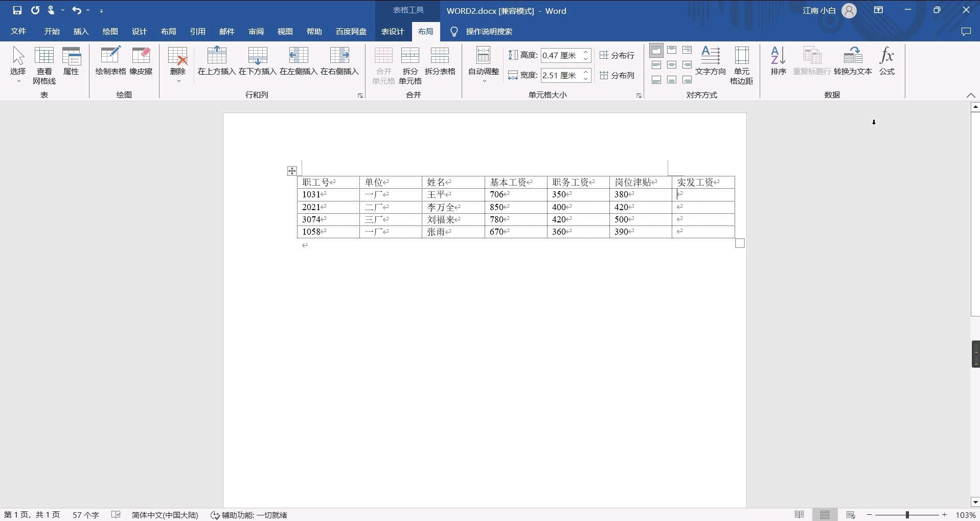Open the File (文件) menu
This screenshot has width=980, height=521.
click(x=18, y=32)
